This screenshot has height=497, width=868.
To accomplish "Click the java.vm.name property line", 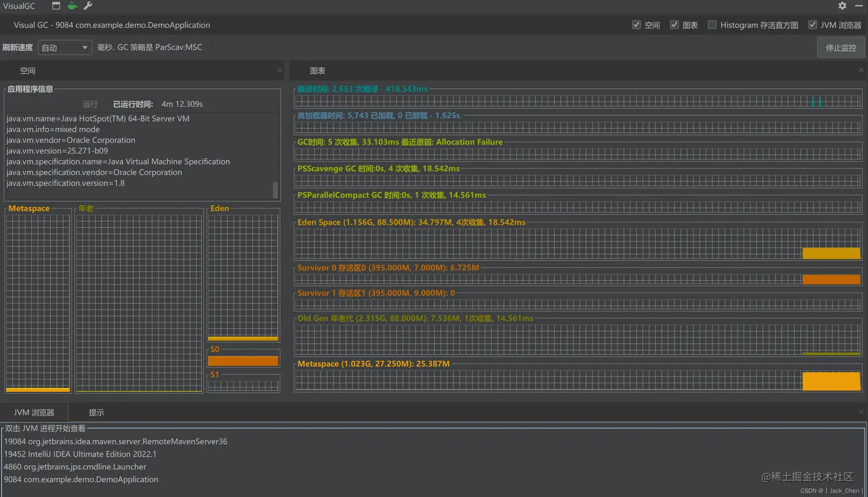I will (x=98, y=118).
